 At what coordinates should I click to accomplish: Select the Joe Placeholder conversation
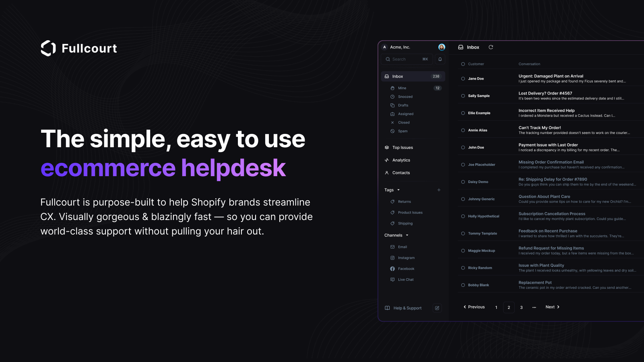point(463,165)
